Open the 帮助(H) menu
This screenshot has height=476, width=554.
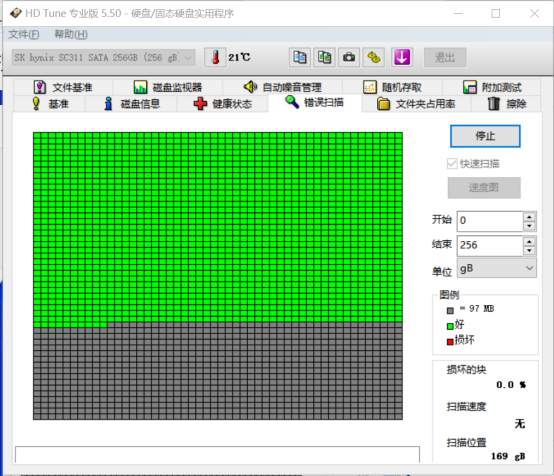pyautogui.click(x=71, y=34)
